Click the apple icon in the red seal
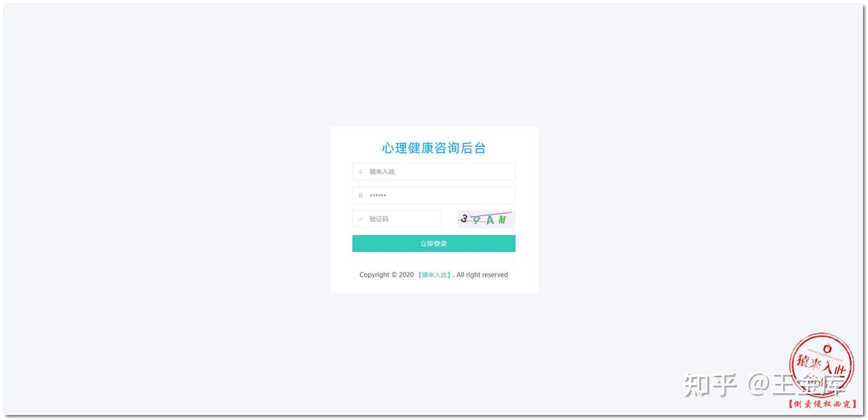This screenshot has width=868, height=420. click(828, 348)
